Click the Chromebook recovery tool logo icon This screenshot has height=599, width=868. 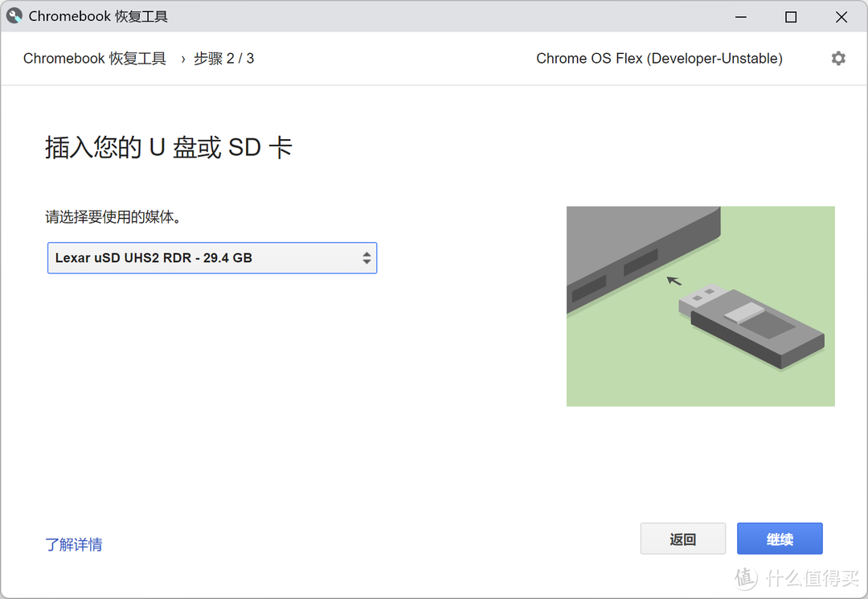pyautogui.click(x=14, y=15)
